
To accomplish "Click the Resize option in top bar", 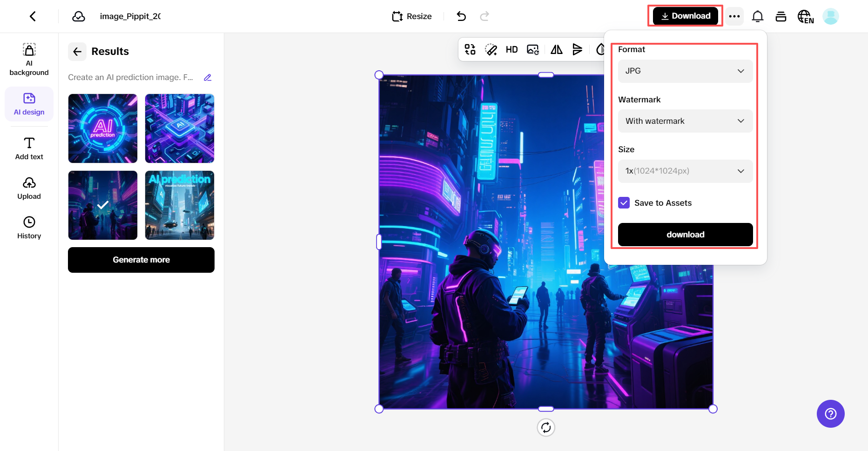I will [412, 16].
